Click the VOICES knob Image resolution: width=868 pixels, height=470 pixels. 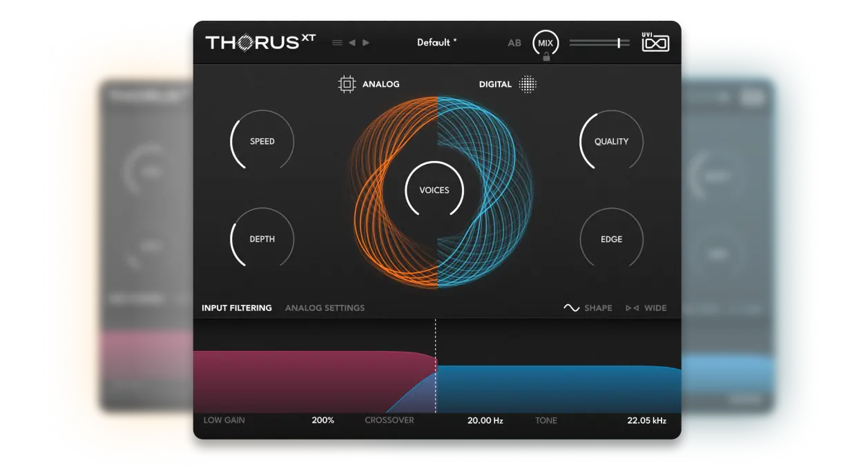click(x=434, y=190)
